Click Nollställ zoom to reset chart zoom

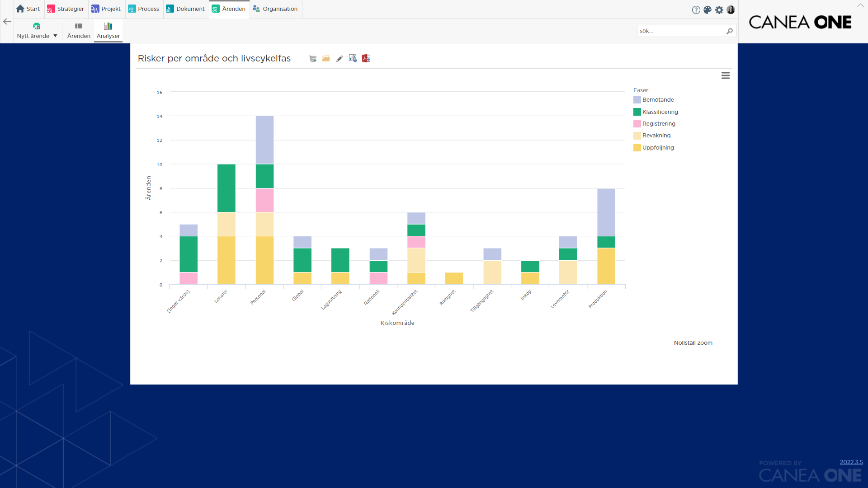693,343
